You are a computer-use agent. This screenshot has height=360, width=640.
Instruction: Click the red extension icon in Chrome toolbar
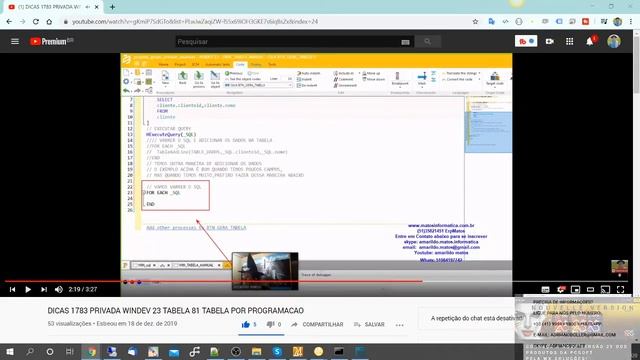coord(585,21)
